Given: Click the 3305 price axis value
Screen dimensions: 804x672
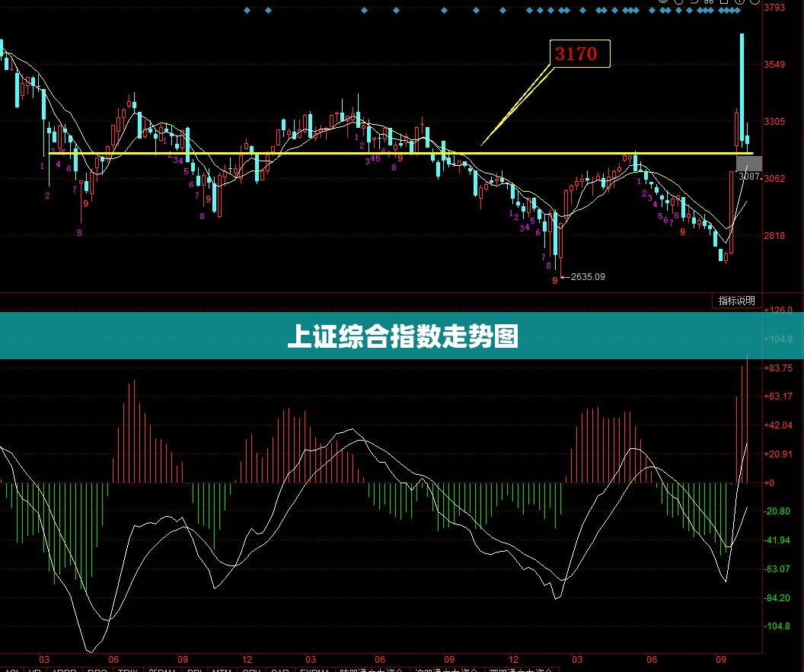Looking at the screenshot, I should (x=774, y=122).
